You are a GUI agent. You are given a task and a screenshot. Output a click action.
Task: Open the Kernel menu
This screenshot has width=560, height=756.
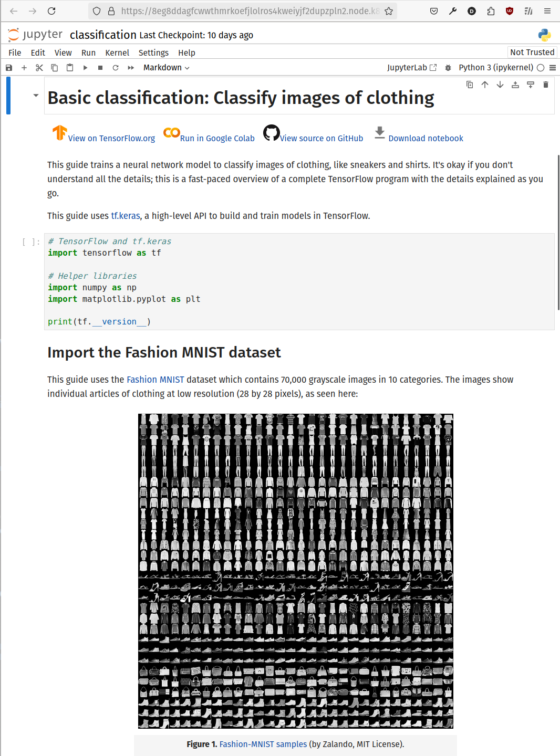click(117, 52)
